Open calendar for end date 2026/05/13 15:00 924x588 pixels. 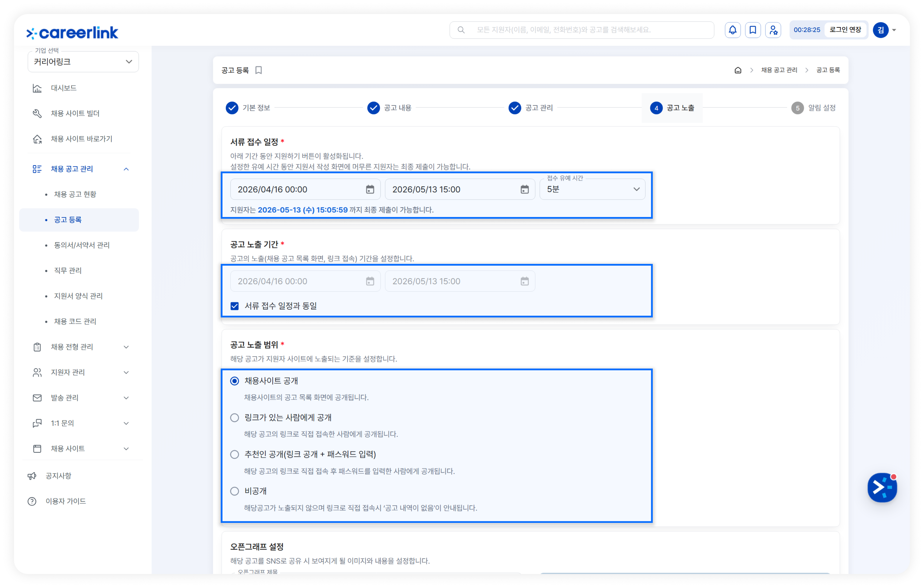pos(524,189)
